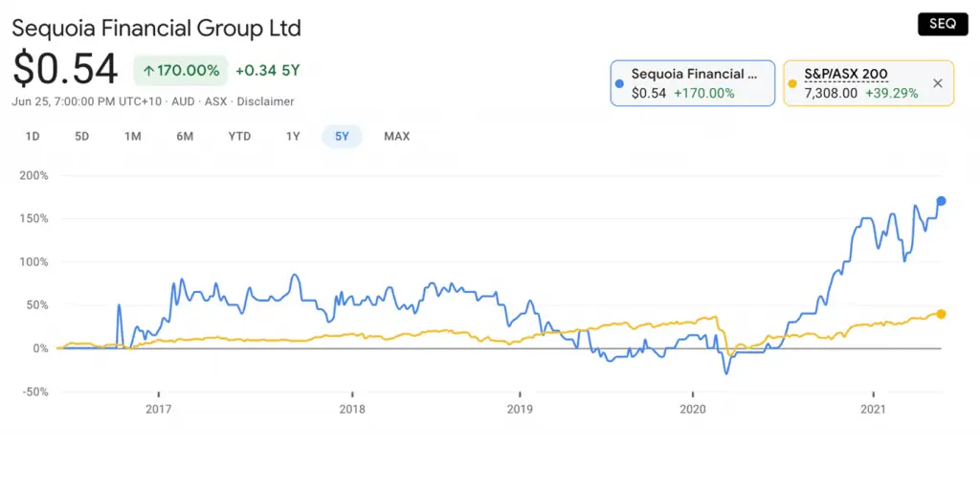Click the 2020 x-axis label
The height and width of the screenshot is (492, 980).
(x=693, y=409)
